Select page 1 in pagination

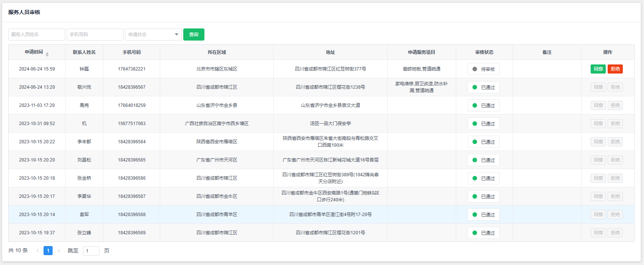[x=48, y=251]
